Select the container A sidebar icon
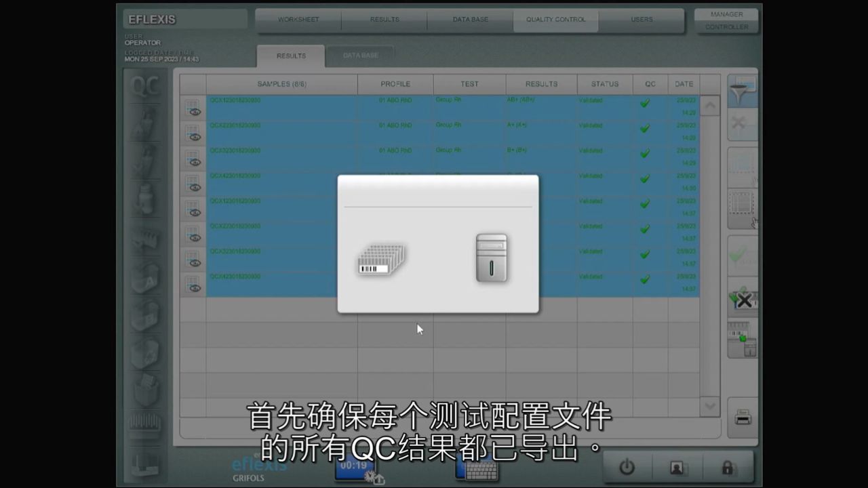This screenshot has width=868, height=488. click(145, 278)
